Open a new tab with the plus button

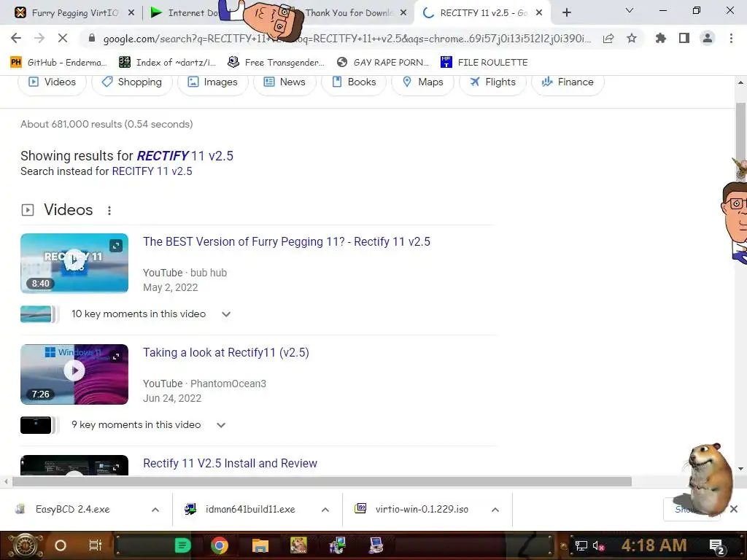(566, 13)
